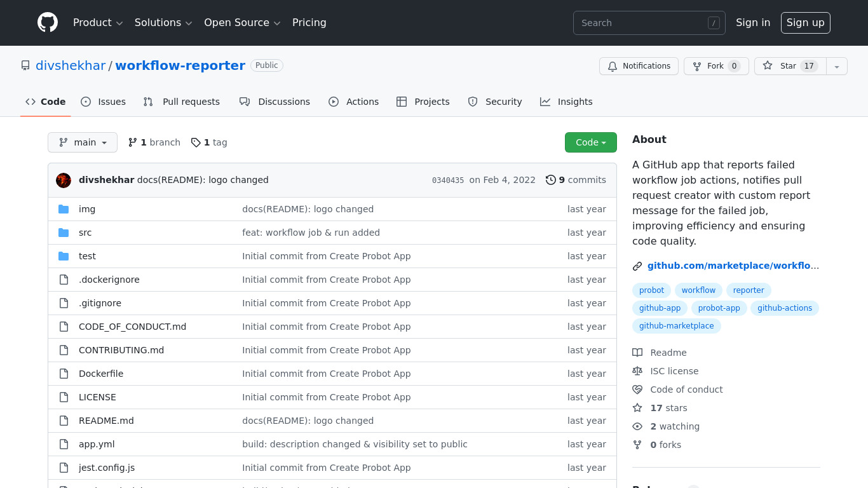Open commit hash 0340435

[x=448, y=180]
